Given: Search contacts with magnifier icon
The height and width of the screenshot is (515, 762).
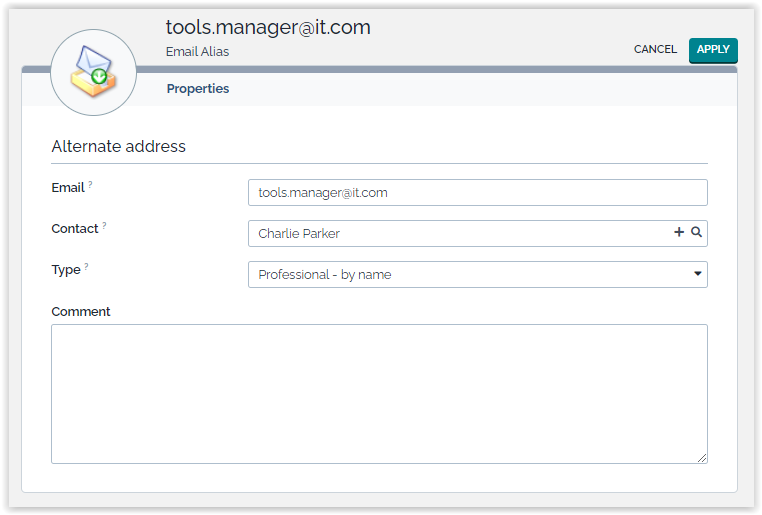Looking at the screenshot, I should (696, 232).
